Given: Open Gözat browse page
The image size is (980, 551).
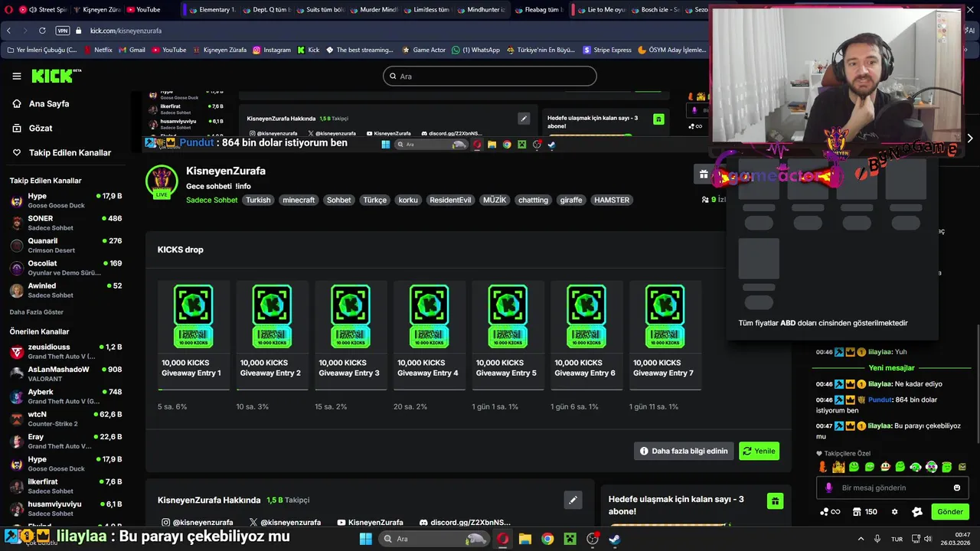Looking at the screenshot, I should pos(41,128).
